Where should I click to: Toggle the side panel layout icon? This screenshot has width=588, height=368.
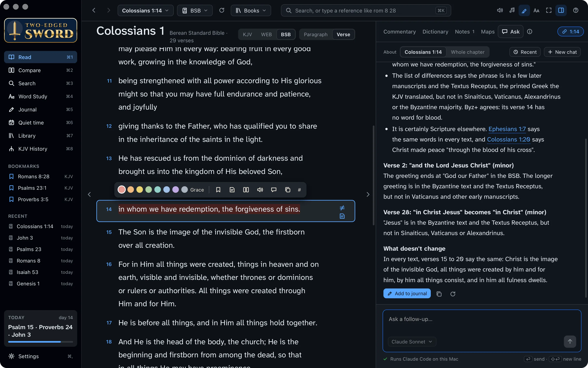(561, 10)
